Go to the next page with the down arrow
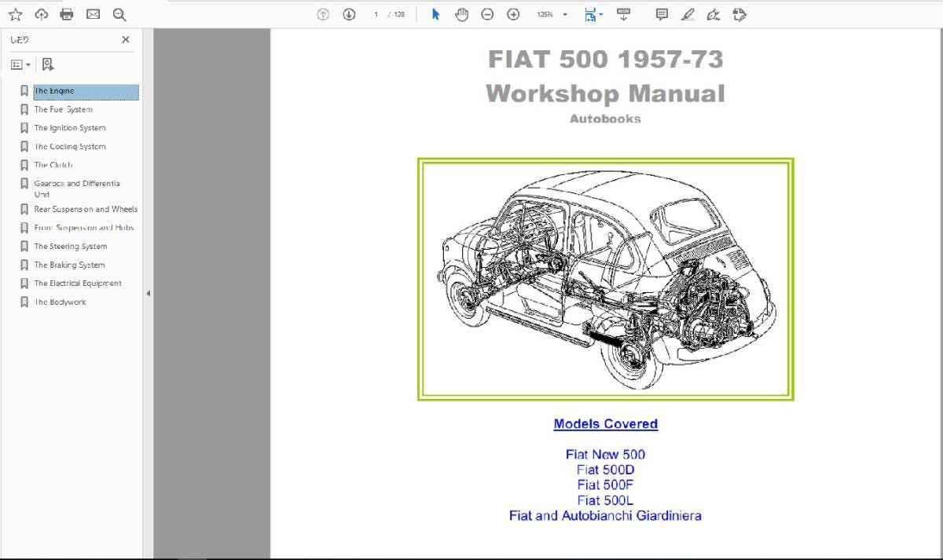Viewport: 943px width, 560px height. (x=349, y=14)
